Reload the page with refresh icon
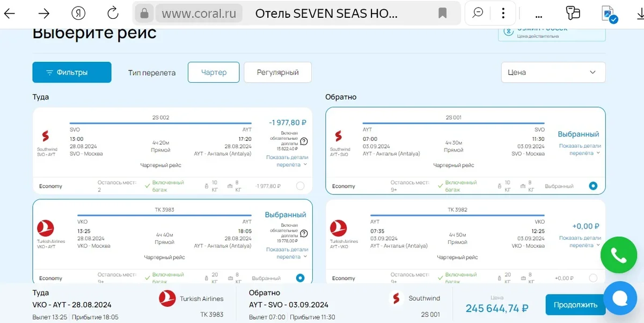644x323 pixels. pos(113,13)
